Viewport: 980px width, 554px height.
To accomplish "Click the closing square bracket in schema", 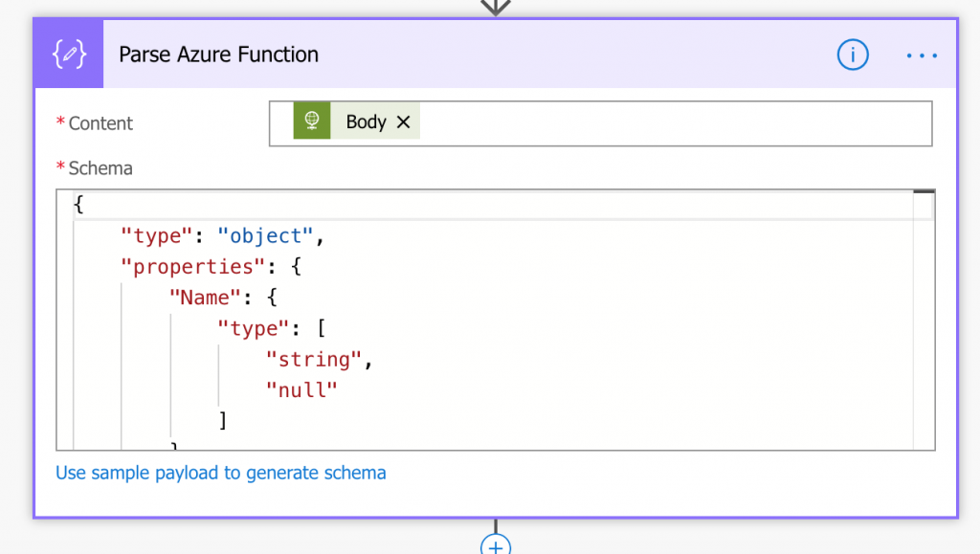I will point(223,420).
